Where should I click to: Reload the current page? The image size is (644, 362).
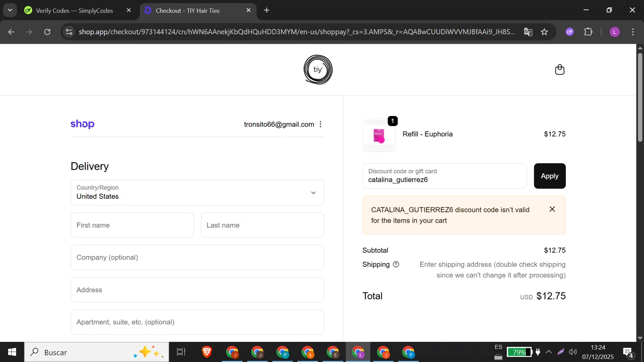click(48, 32)
